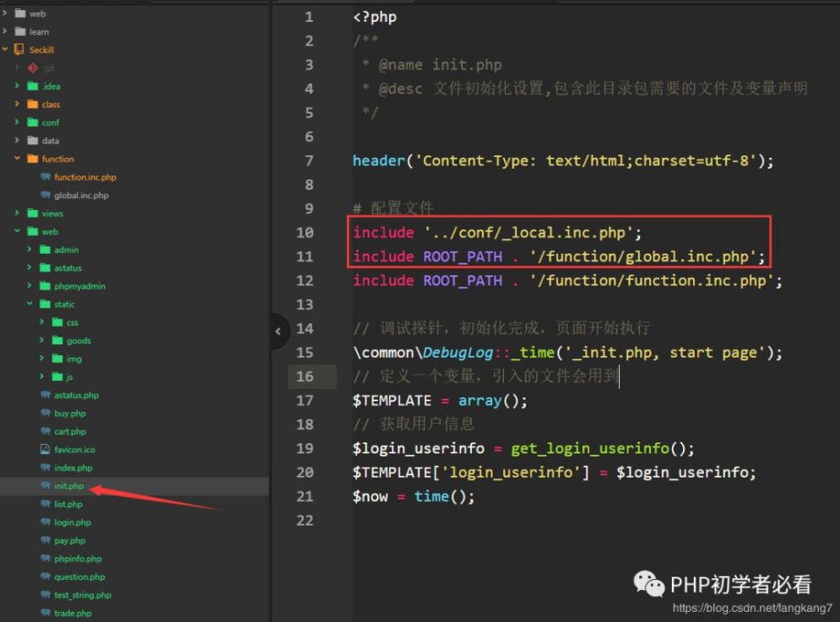Click the function.inc.php file icon
The image size is (840, 622).
45,177
